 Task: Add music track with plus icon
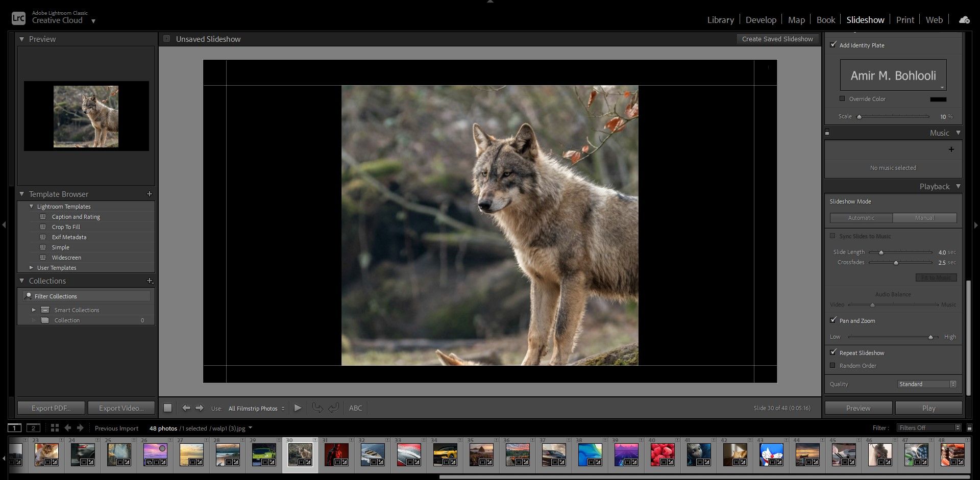pyautogui.click(x=951, y=149)
